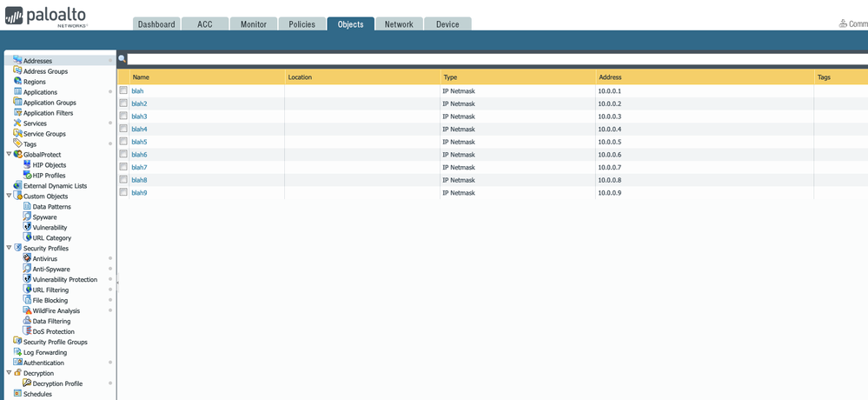Check the box for address blah5
Screen dimensions: 868x400
point(123,141)
